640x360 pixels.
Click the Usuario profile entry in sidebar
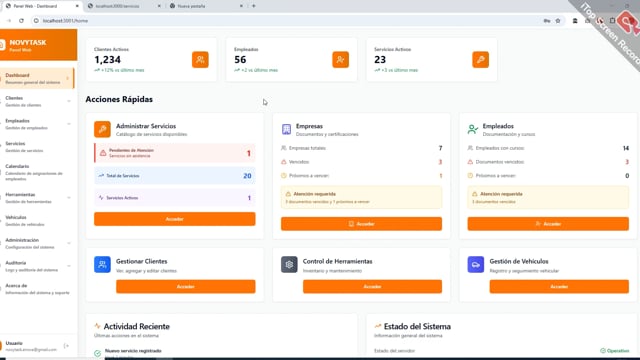(31, 346)
